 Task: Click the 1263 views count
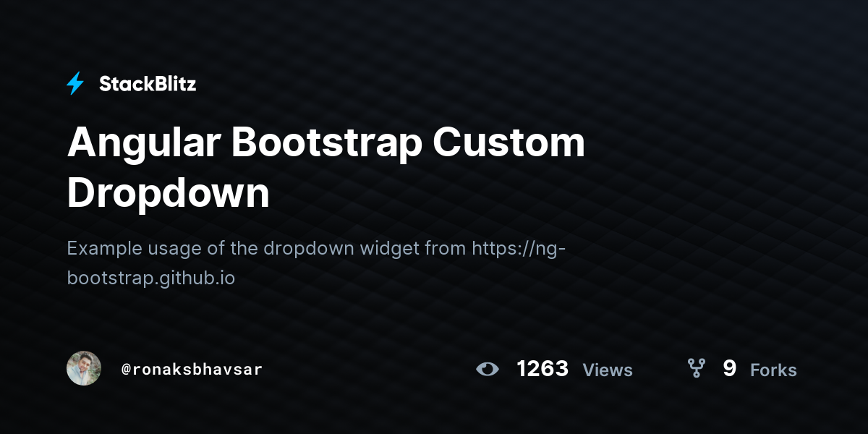pos(542,369)
